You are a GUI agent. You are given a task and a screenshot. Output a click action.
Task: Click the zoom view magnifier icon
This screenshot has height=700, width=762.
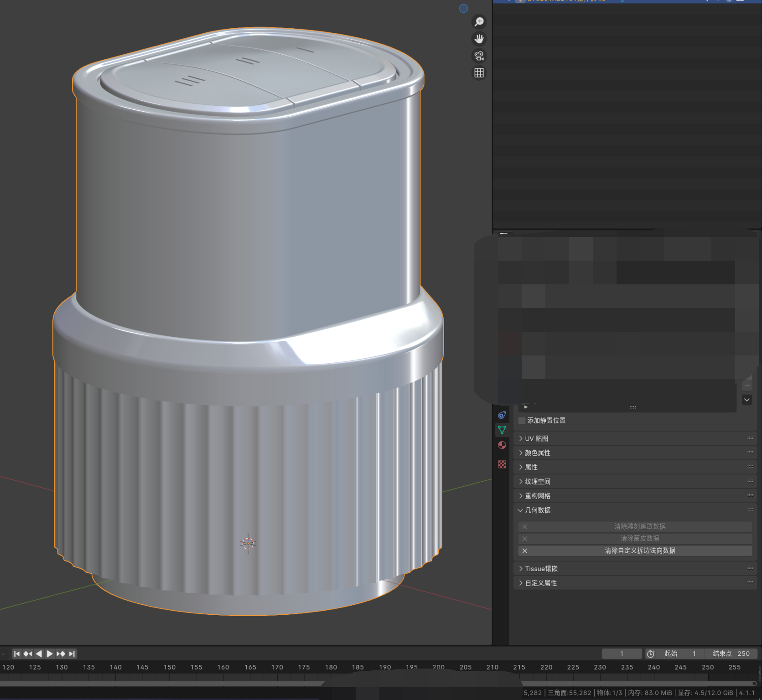click(479, 22)
